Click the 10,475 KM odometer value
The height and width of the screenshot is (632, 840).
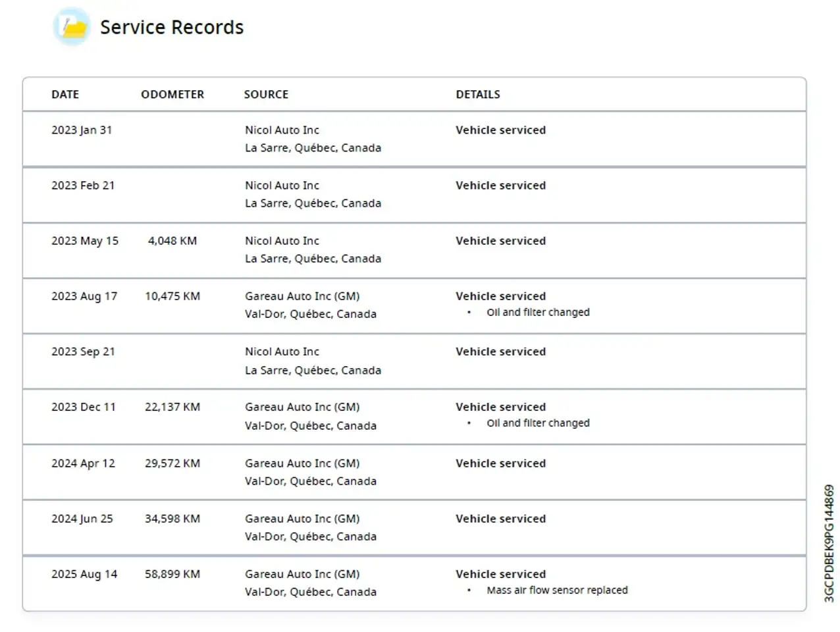point(172,296)
